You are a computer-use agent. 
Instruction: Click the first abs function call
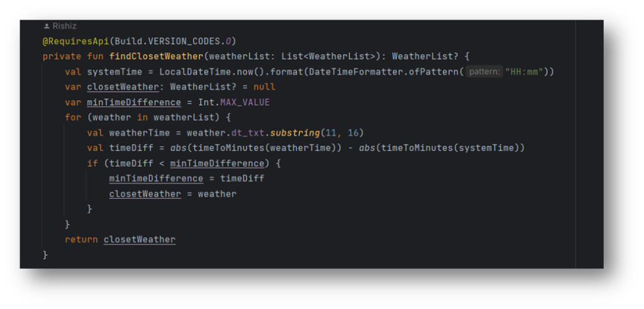[178, 148]
